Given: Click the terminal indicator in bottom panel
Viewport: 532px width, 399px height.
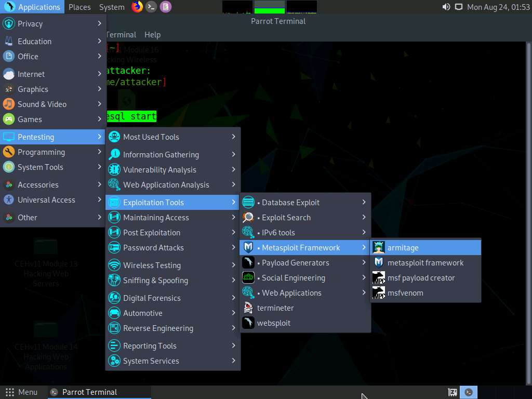Looking at the screenshot, I should [x=469, y=392].
